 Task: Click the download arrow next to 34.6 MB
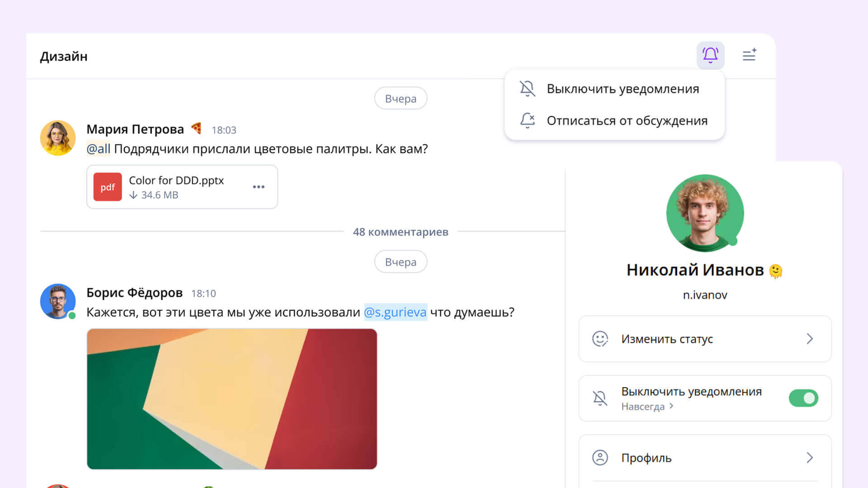[x=133, y=195]
